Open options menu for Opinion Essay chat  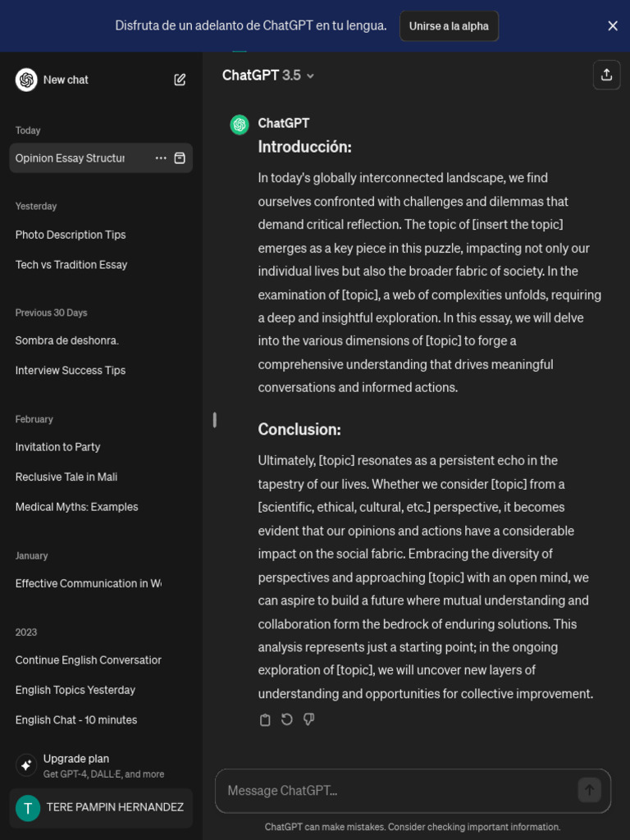(x=161, y=158)
